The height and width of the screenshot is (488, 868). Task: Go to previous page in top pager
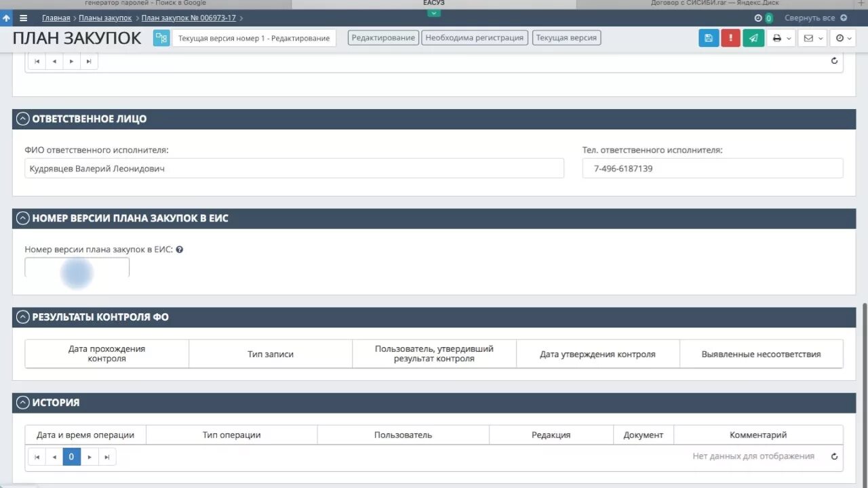click(x=54, y=61)
